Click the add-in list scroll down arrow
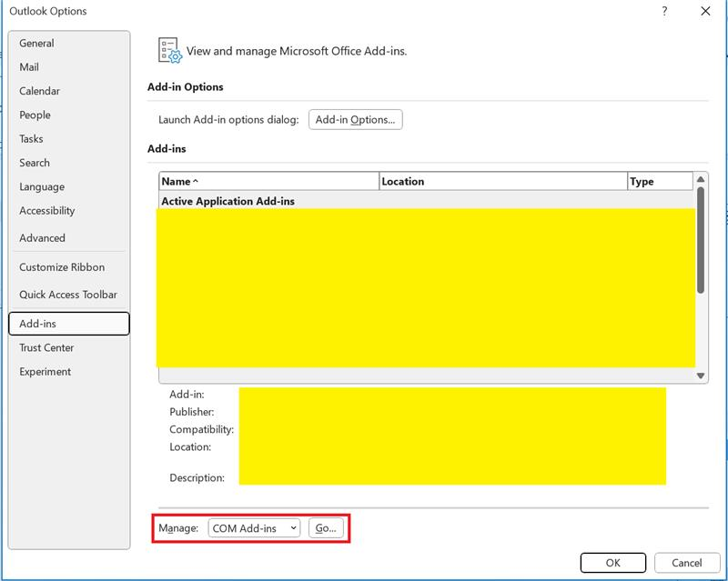This screenshot has width=728, height=581. [x=701, y=376]
